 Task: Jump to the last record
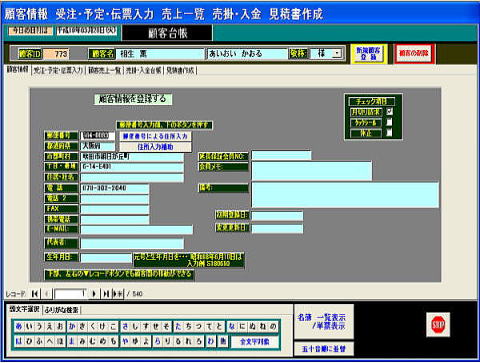point(106,294)
